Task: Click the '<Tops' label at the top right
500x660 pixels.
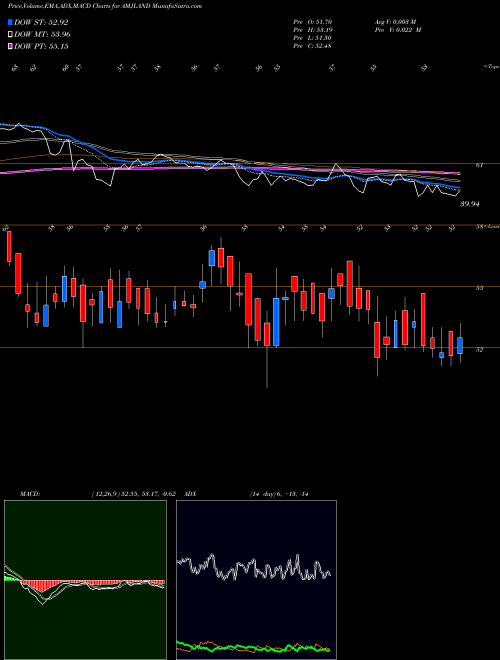Action: pyautogui.click(x=491, y=67)
